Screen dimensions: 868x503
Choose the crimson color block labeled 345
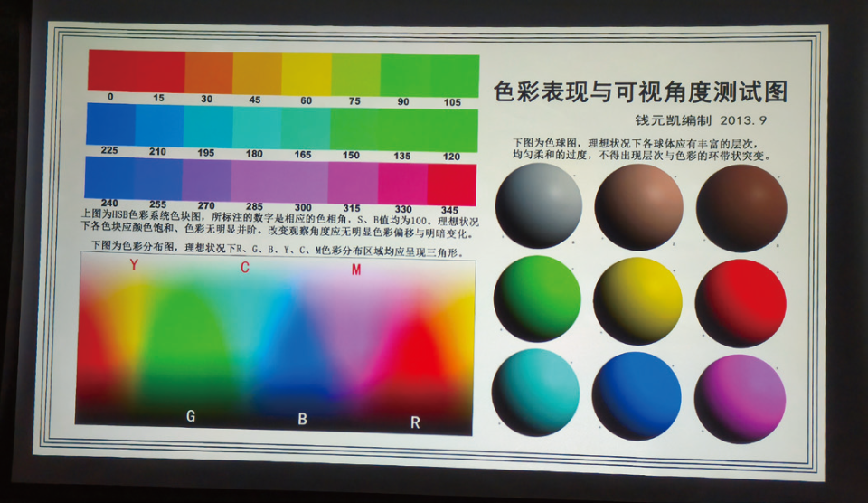pyautogui.click(x=452, y=185)
